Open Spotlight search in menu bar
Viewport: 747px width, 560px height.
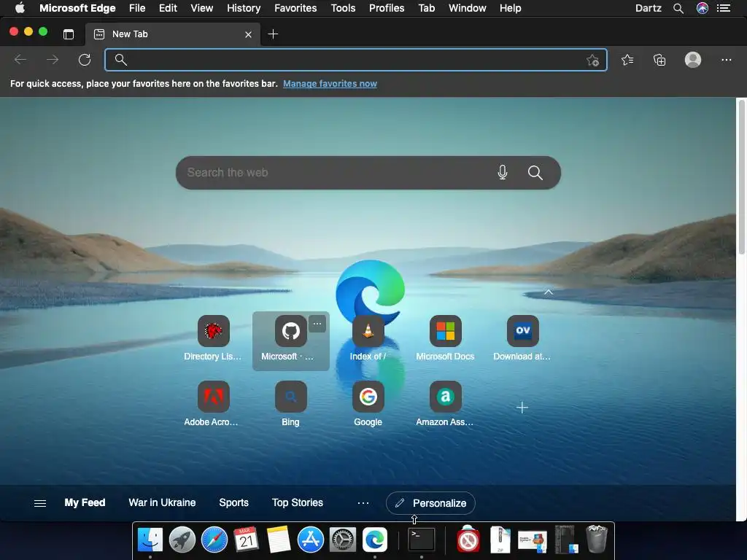[x=678, y=8]
